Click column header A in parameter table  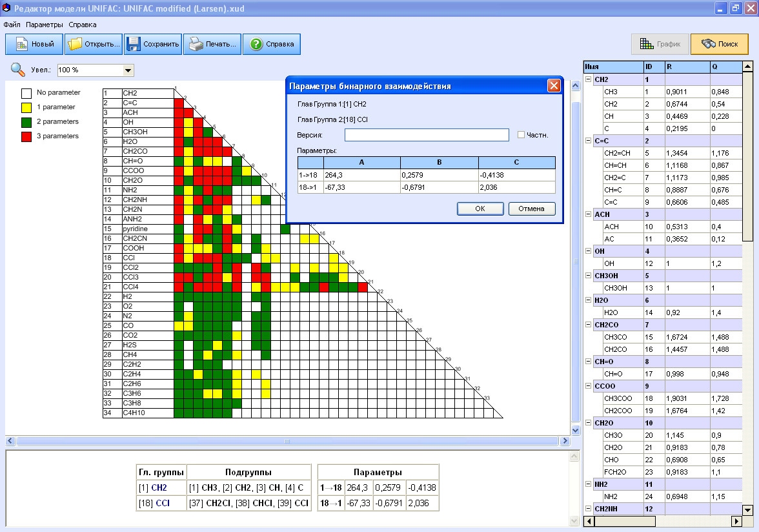(361, 163)
